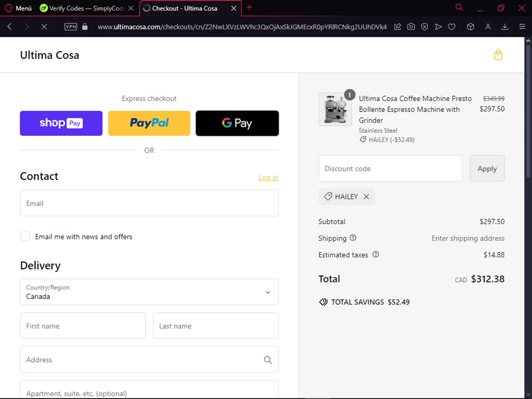Pay with Shop Pay button
Image resolution: width=532 pixels, height=399 pixels.
61,123
